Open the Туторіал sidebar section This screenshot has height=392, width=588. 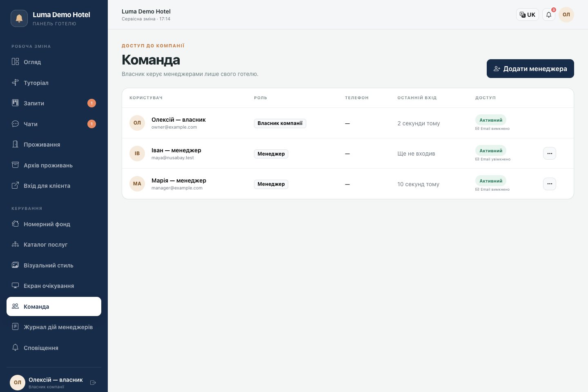coord(54,82)
